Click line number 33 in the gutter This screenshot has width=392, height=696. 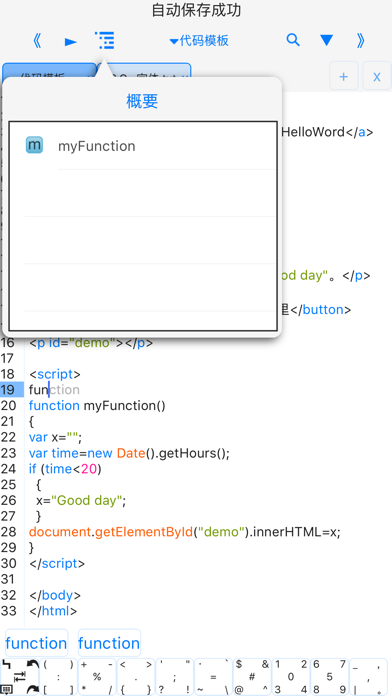[8, 611]
